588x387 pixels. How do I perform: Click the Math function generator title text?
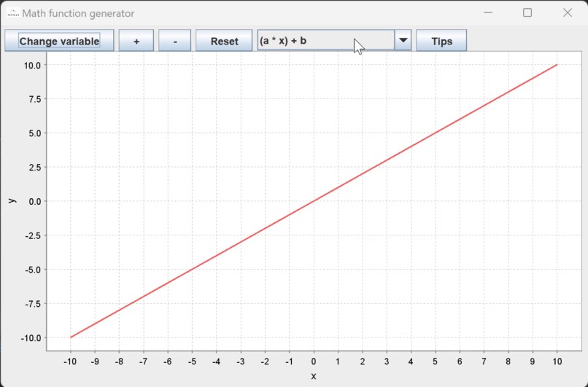(x=78, y=14)
